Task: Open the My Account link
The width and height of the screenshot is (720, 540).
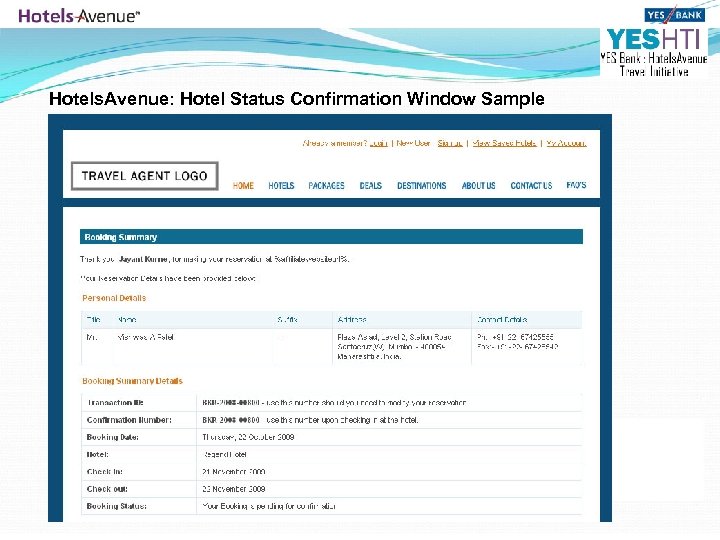Action: coord(566,143)
